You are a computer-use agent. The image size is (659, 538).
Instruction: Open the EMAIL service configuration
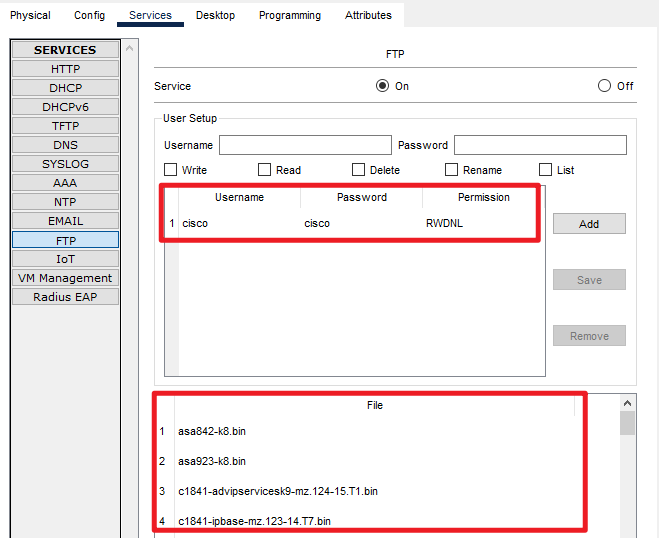pyautogui.click(x=65, y=221)
